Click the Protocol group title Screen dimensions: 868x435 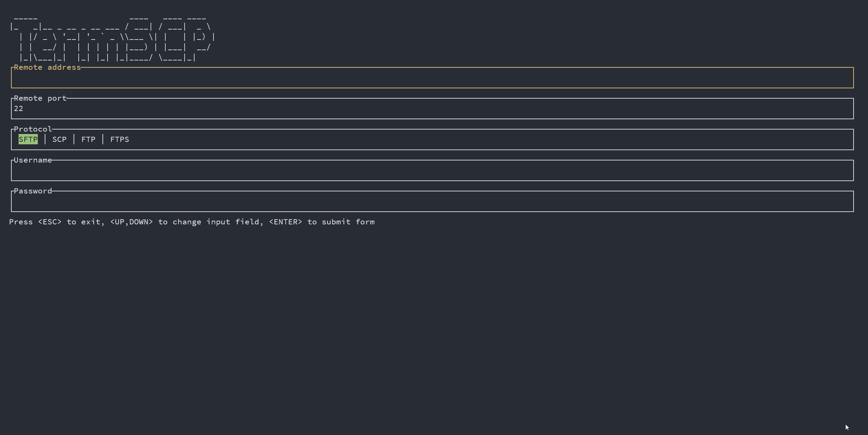33,129
